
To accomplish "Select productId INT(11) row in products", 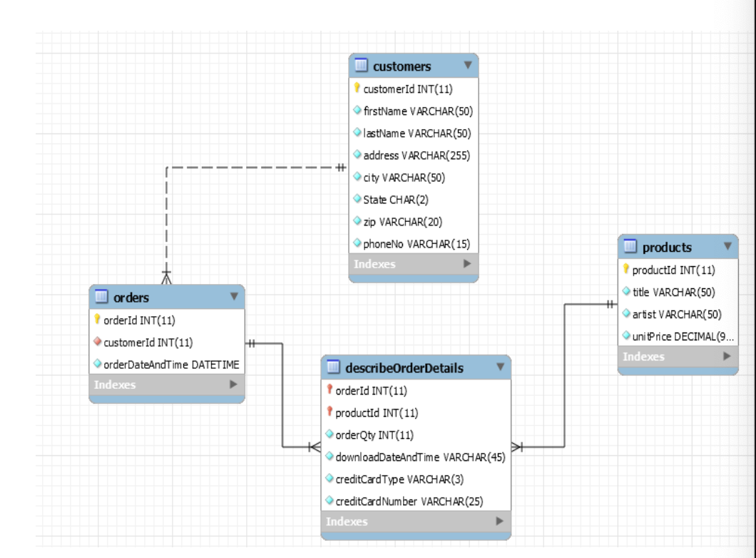I will pos(678,270).
